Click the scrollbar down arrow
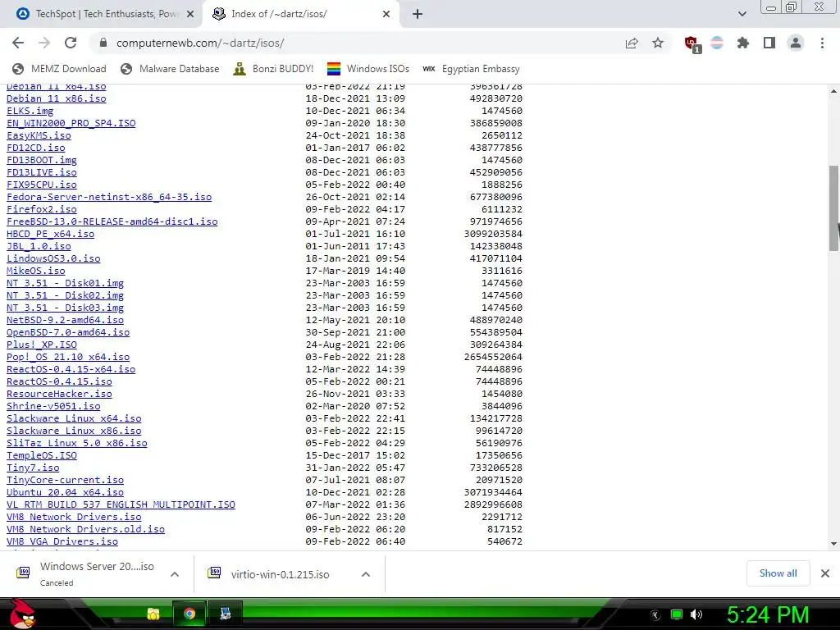Image resolution: width=840 pixels, height=630 pixels. click(833, 544)
